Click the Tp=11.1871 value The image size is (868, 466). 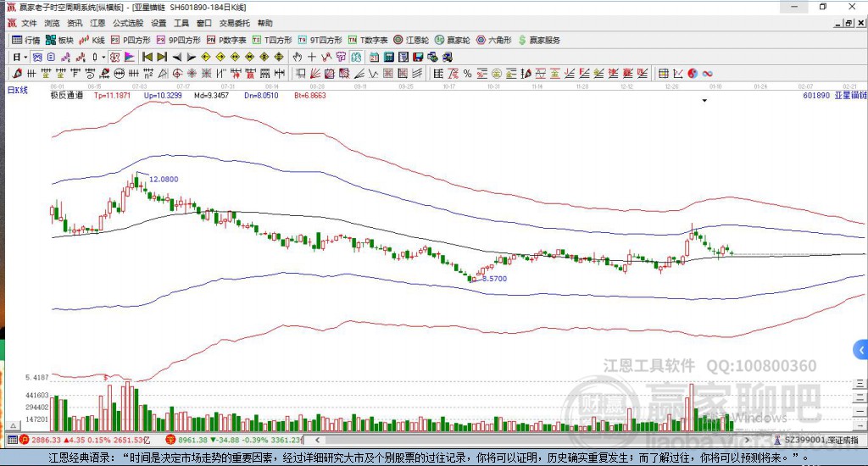(113, 95)
